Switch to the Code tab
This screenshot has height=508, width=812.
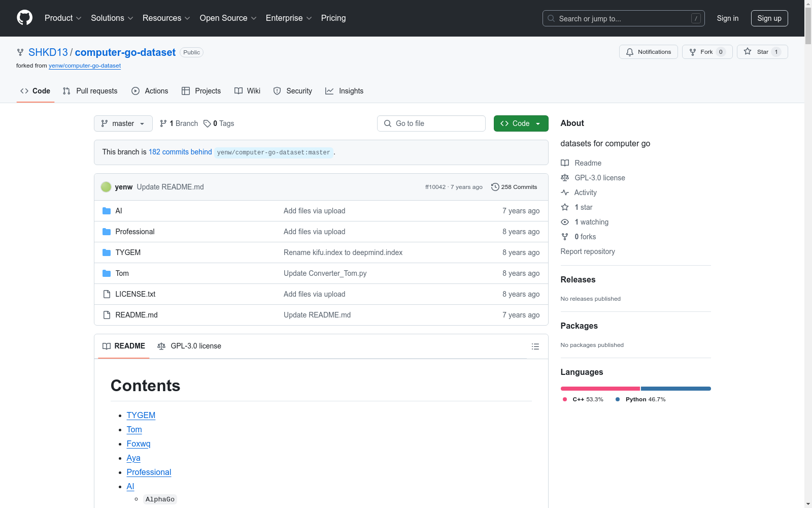pyautogui.click(x=36, y=91)
